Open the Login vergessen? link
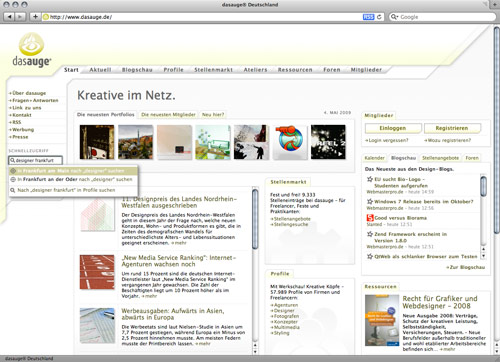500x362 pixels. click(387, 140)
